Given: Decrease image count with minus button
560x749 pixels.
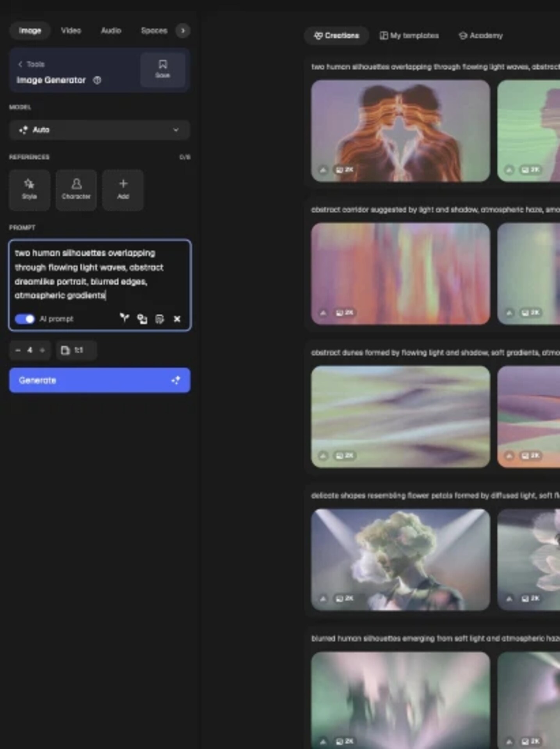Looking at the screenshot, I should (x=18, y=350).
